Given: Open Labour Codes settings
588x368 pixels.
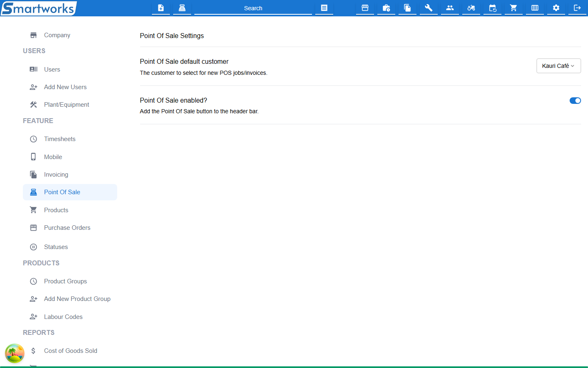Looking at the screenshot, I should coord(70,317).
